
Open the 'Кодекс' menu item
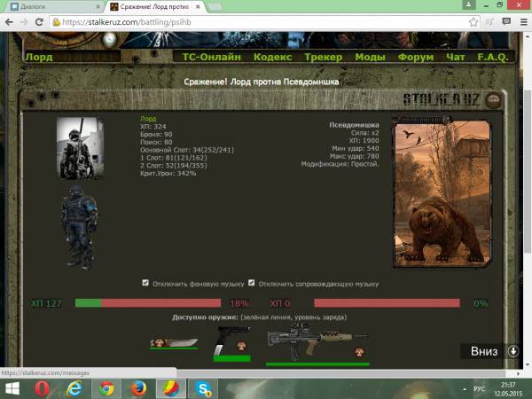pyautogui.click(x=271, y=57)
